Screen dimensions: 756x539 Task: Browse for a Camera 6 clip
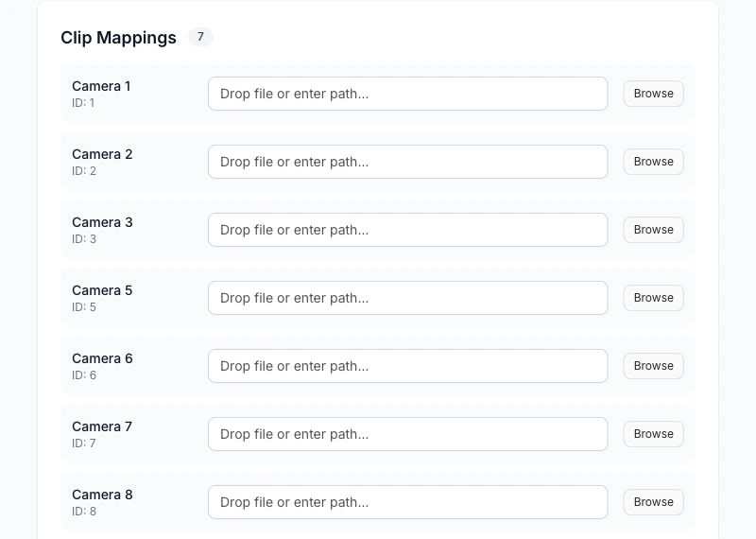(653, 366)
